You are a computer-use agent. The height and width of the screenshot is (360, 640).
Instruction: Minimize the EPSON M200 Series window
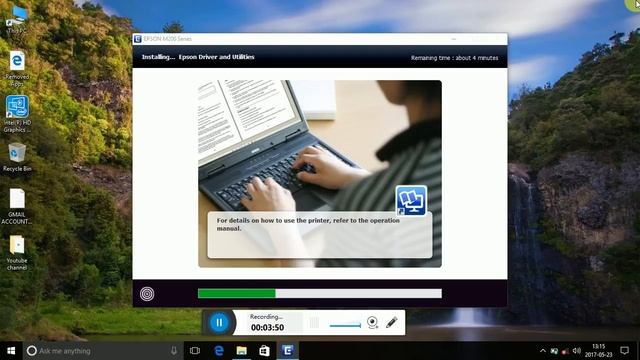click(x=454, y=39)
